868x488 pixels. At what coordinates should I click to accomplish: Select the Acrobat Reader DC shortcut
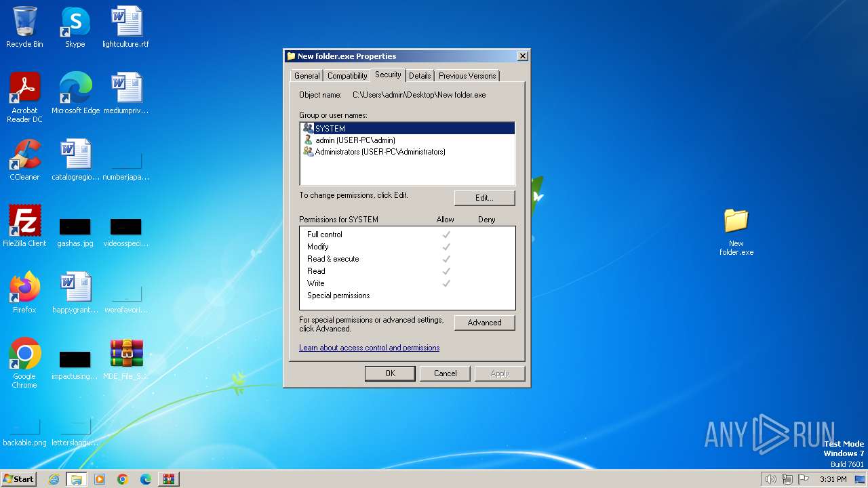24,98
